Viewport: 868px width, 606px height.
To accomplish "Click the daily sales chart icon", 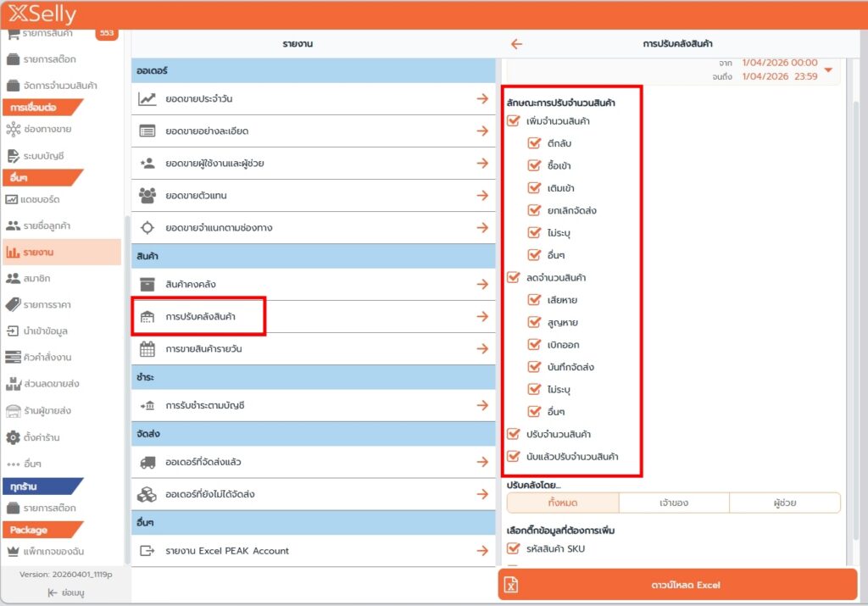I will point(147,99).
